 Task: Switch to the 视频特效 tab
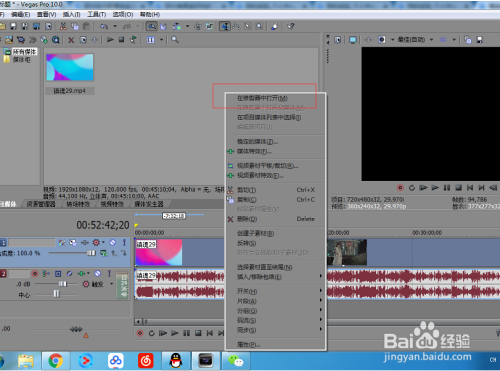112,204
